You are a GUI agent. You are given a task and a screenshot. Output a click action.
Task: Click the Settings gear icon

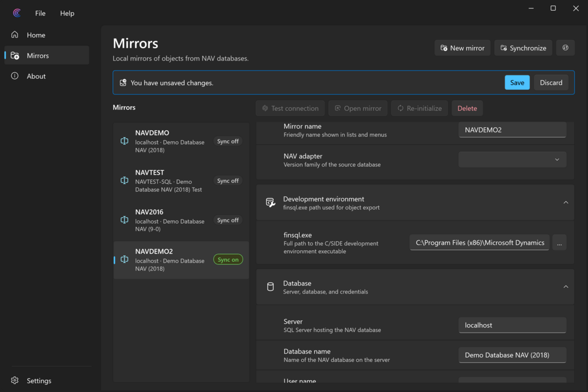(15, 380)
